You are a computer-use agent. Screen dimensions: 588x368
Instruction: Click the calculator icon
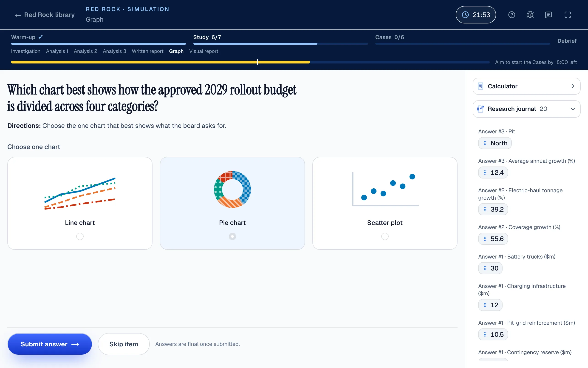(480, 86)
